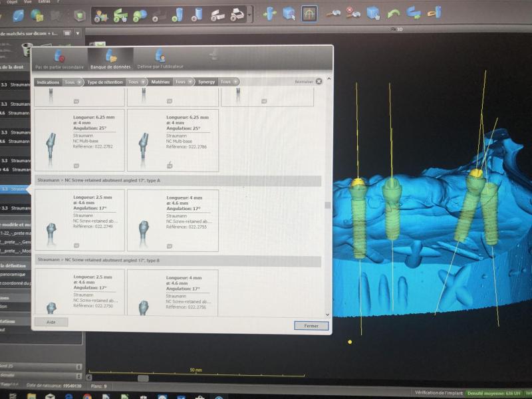The width and height of the screenshot is (532, 399).
Task: Reset filters with the Réinitialiser X icon
Action: (319, 81)
